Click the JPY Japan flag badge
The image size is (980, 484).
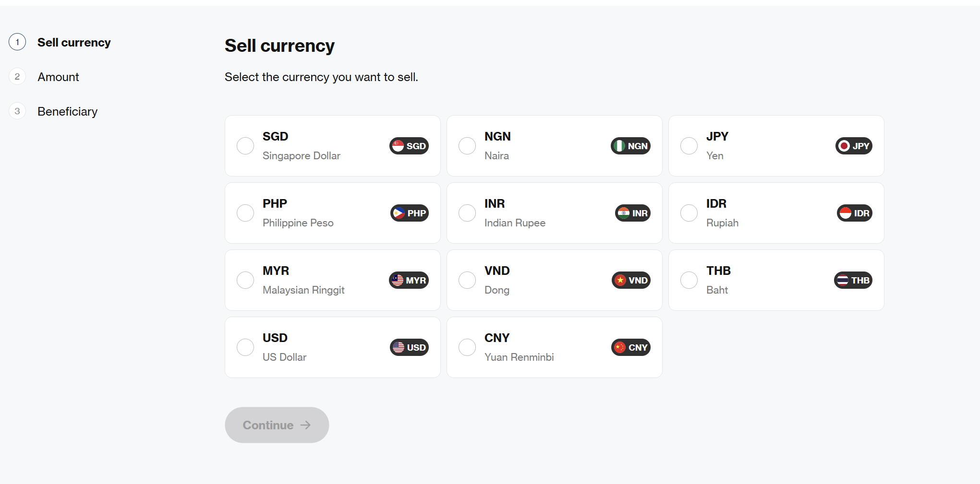point(854,146)
